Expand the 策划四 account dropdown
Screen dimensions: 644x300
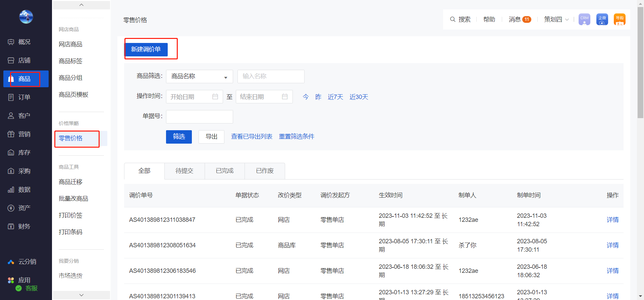point(556,19)
